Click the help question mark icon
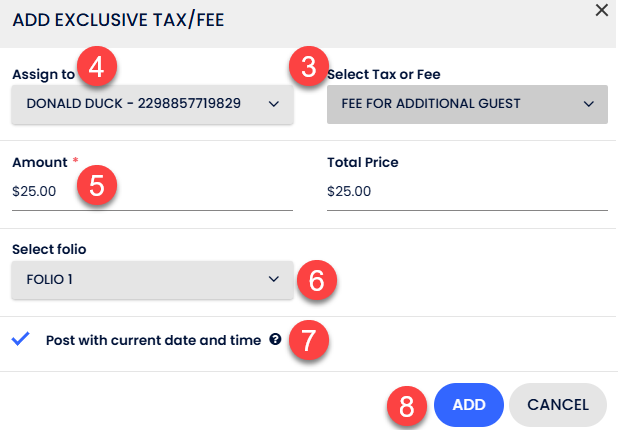Screen dimensions: 618x430 274,339
